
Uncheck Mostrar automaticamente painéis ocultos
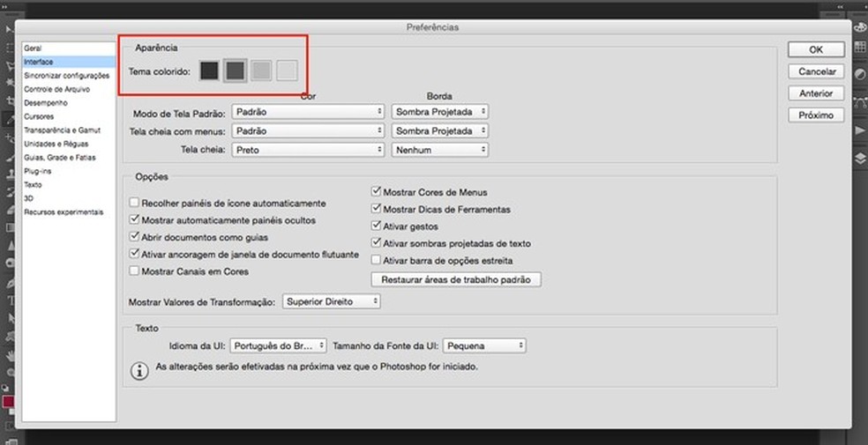pyautogui.click(x=134, y=220)
